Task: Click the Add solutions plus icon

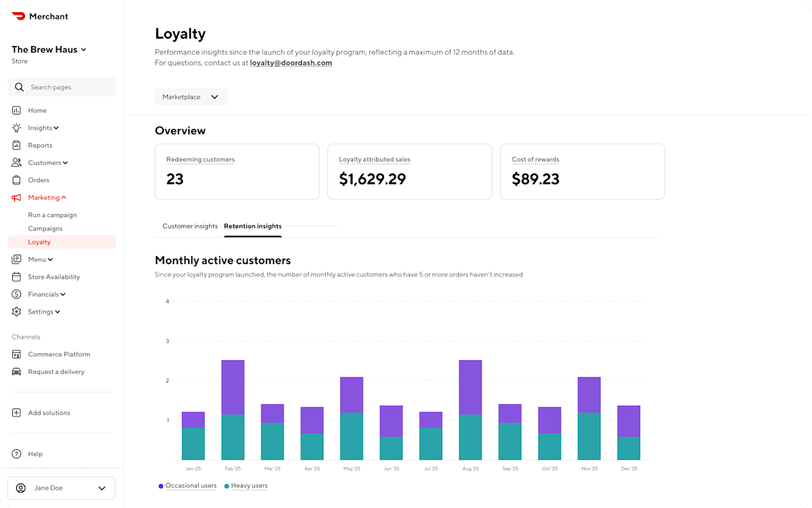Action: [16, 412]
